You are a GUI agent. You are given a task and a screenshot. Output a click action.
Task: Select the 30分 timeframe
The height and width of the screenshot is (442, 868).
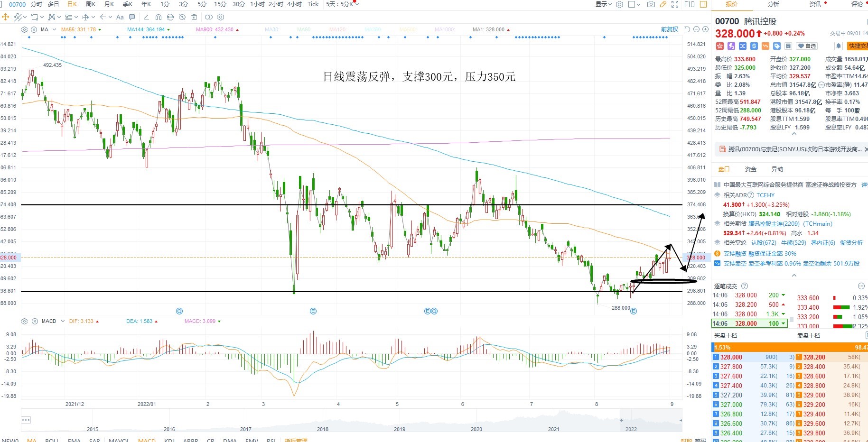238,4
